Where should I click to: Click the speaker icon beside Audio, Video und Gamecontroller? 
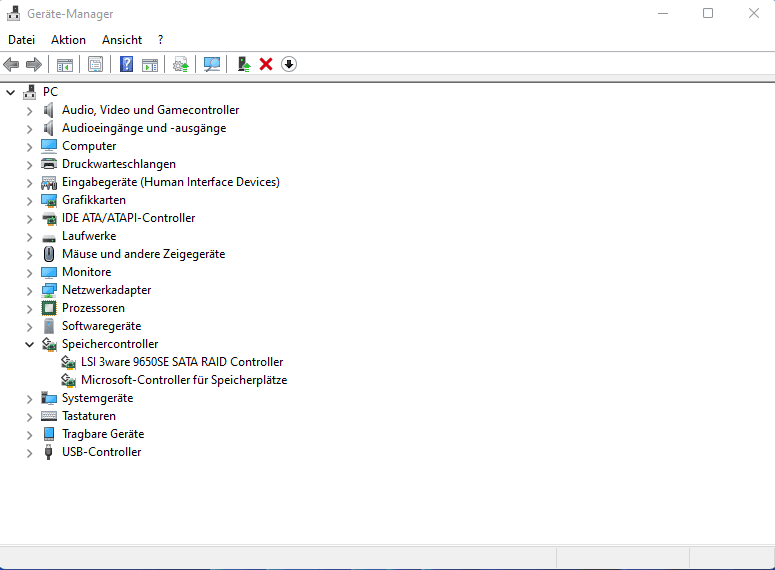(48, 110)
